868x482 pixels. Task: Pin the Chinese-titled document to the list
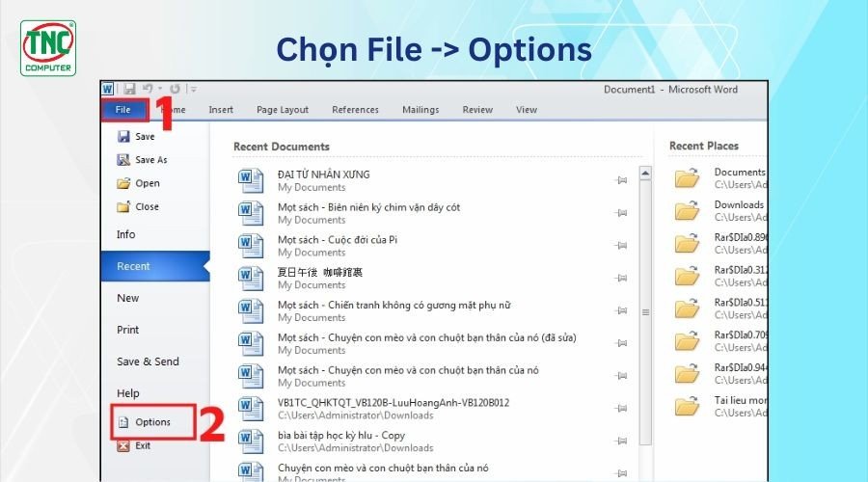pos(622,278)
